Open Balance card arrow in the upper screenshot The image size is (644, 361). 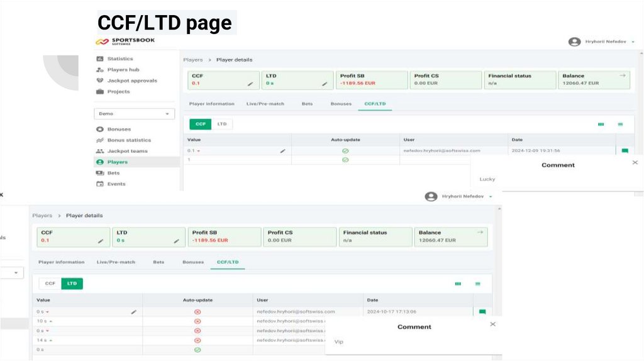pyautogui.click(x=623, y=75)
